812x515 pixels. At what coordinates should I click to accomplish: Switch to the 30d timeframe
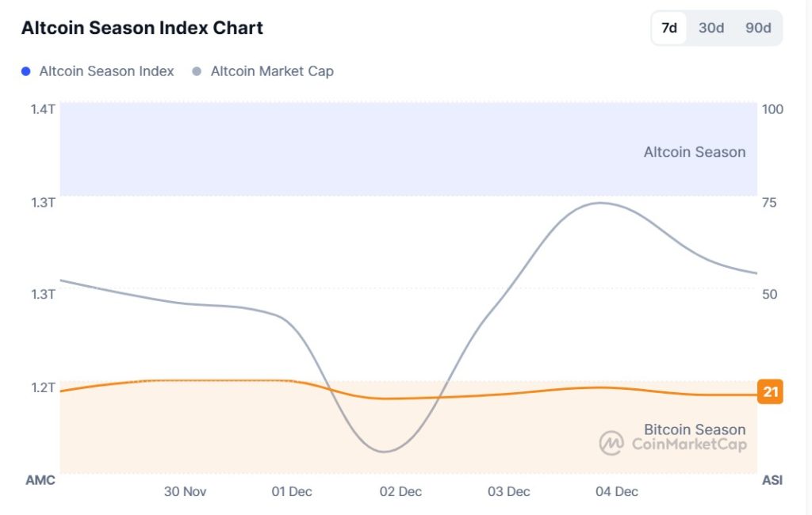(x=710, y=28)
